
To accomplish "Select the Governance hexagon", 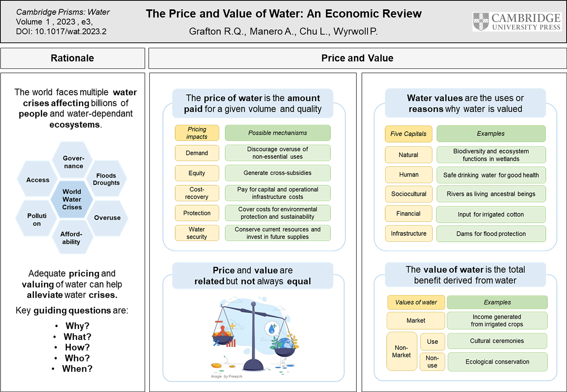I will [x=73, y=162].
